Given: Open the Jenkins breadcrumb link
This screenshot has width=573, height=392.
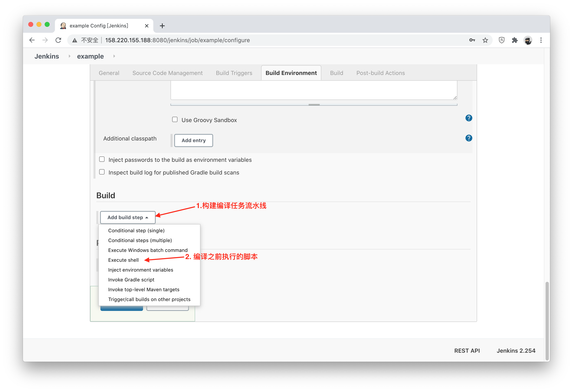Looking at the screenshot, I should (x=47, y=56).
